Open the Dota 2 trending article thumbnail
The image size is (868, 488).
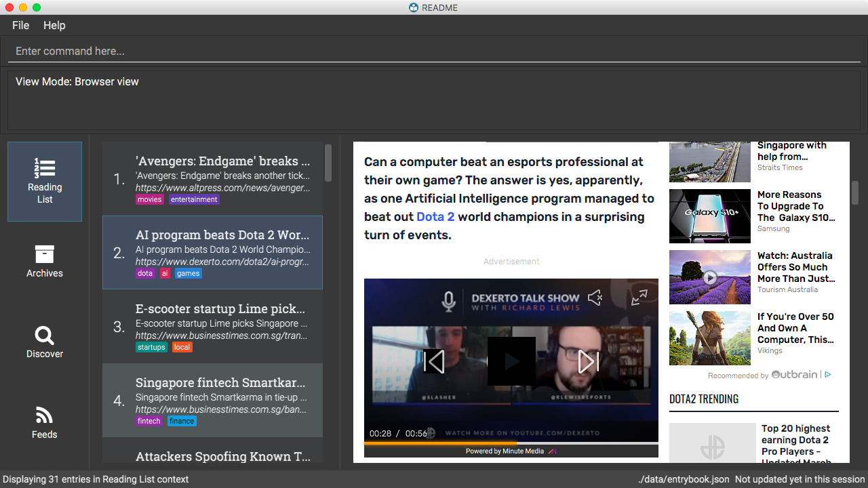coord(713,443)
